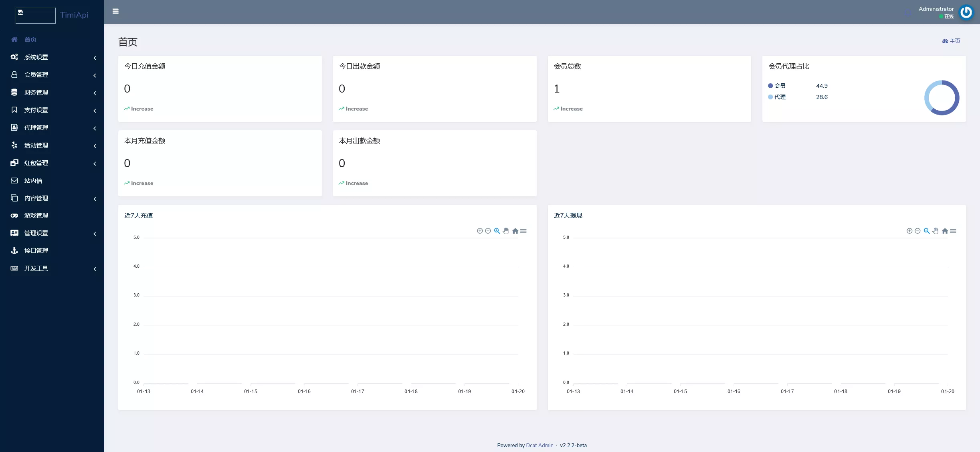Click zoom out icon on 近7天充值 chart
This screenshot has width=980, height=452.
coord(488,231)
